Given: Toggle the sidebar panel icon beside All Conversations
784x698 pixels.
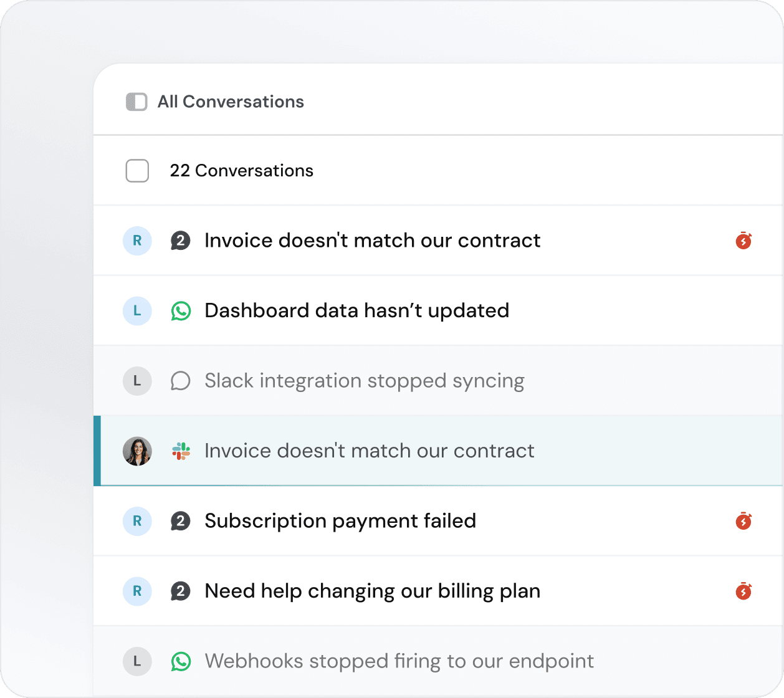Looking at the screenshot, I should tap(136, 102).
